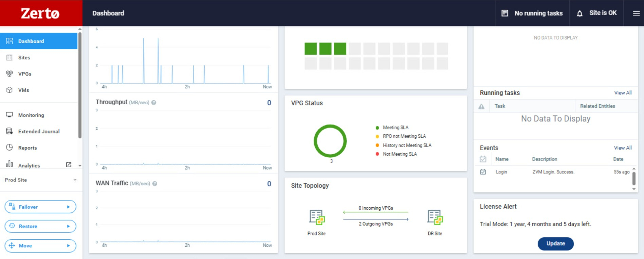Toggle RPO not Meeting SLA legend

tap(404, 136)
